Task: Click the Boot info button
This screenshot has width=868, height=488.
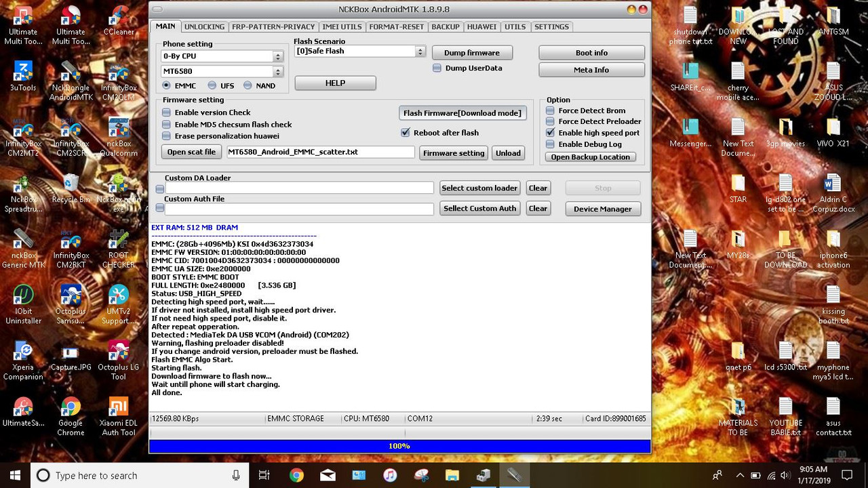Action: coord(591,53)
